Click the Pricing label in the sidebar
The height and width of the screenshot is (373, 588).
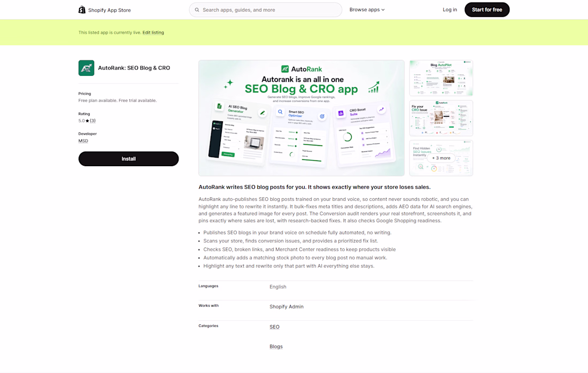click(85, 94)
